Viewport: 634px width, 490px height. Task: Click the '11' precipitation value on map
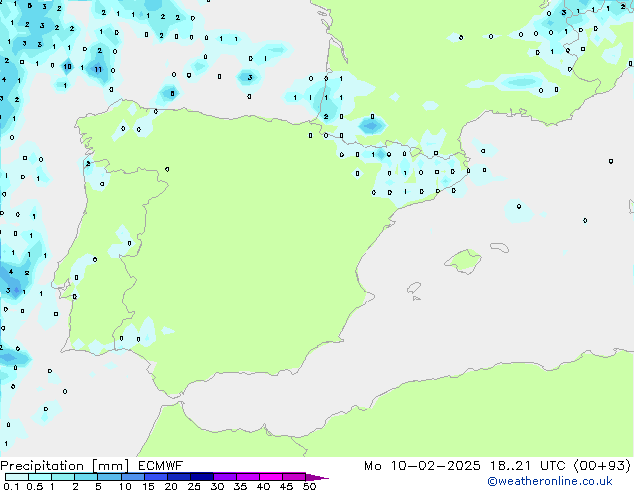[x=98, y=70]
